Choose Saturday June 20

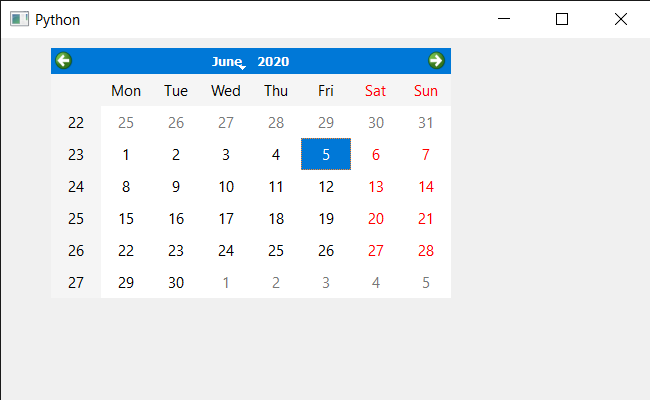point(376,218)
